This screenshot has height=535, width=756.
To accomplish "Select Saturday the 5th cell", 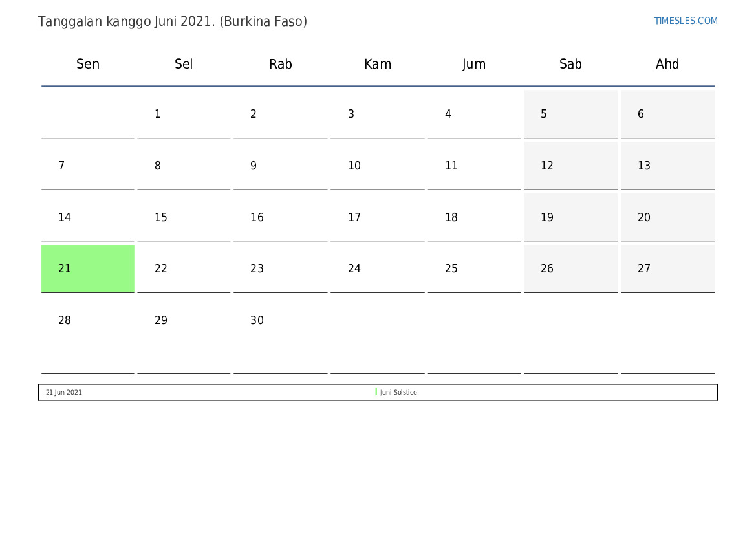I will (x=570, y=114).
